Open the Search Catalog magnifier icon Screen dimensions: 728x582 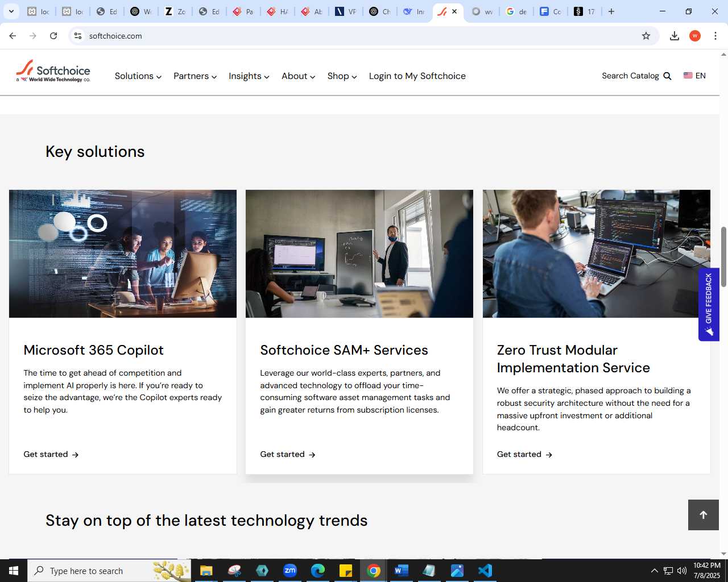[x=668, y=76]
